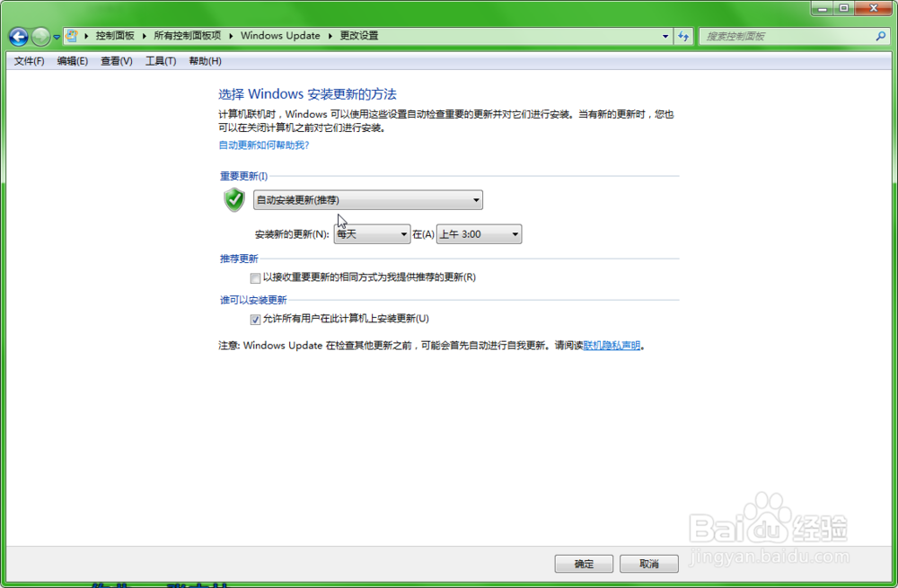Viewport: 898px width, 588px height.
Task: Click the green security shield icon
Action: pyautogui.click(x=233, y=200)
